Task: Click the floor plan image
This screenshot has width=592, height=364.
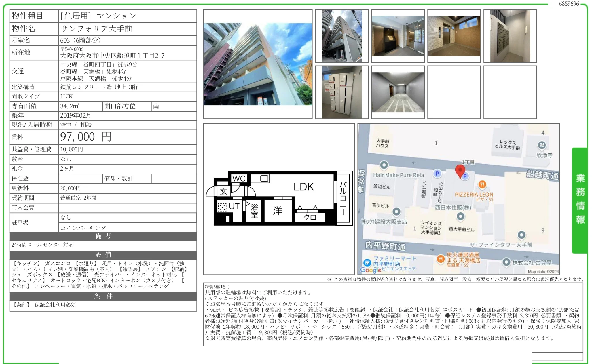Action: (x=279, y=199)
